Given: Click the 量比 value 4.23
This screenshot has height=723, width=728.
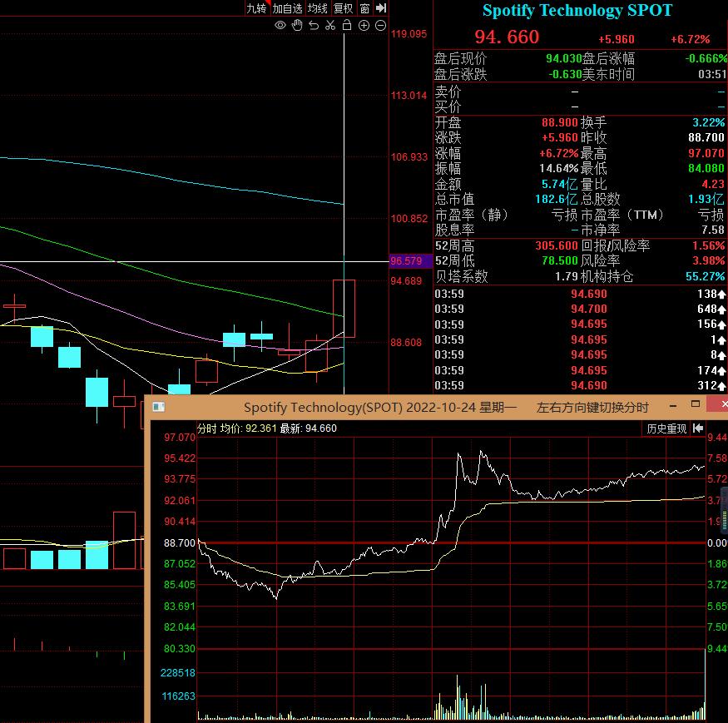Looking at the screenshot, I should pos(713,184).
